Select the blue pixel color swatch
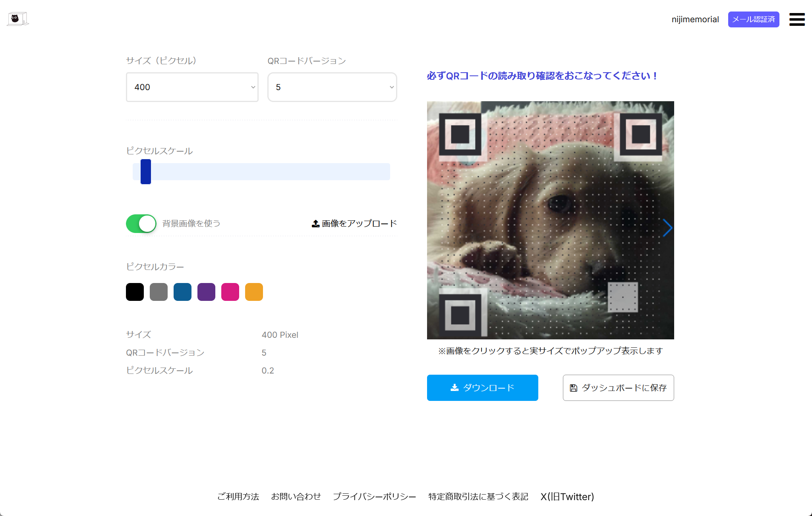The height and width of the screenshot is (516, 812). [182, 292]
